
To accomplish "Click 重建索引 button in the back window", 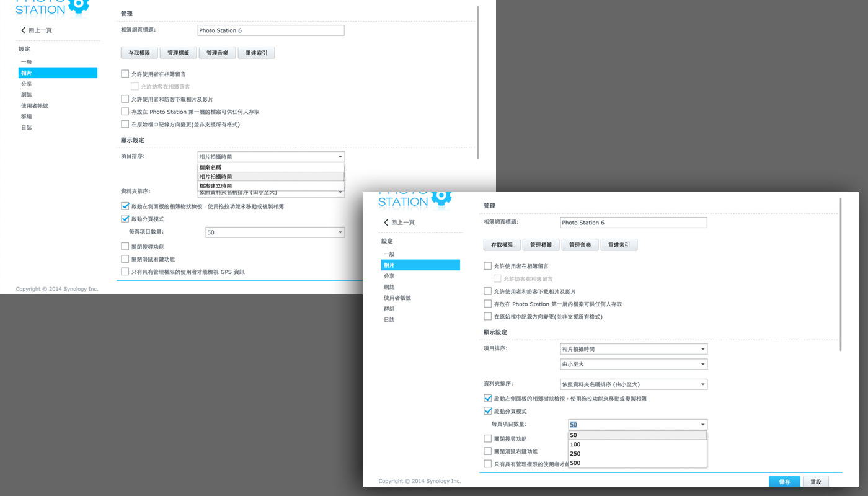I will [256, 53].
